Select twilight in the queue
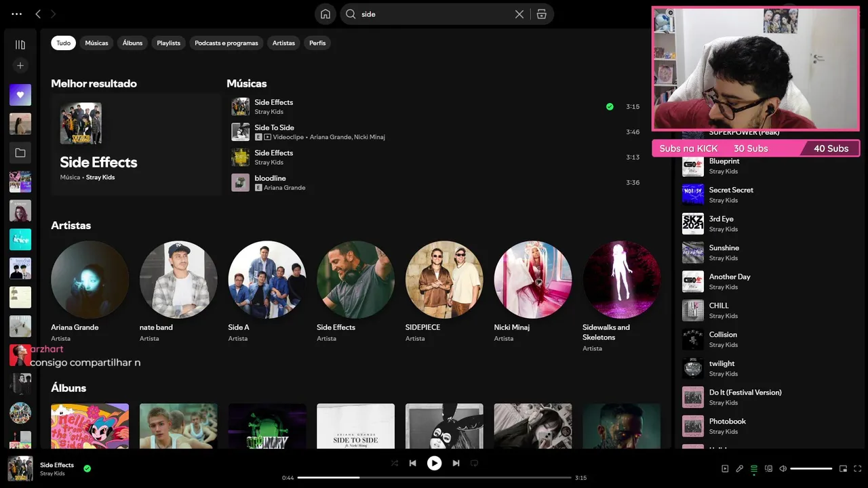The width and height of the screenshot is (868, 488). [x=769, y=368]
